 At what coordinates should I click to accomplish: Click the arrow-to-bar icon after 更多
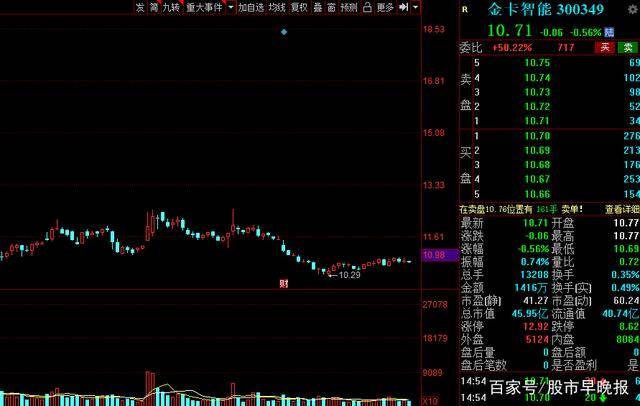(403, 7)
